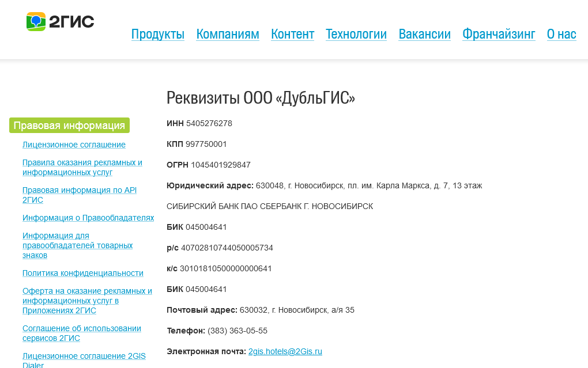588x368 pixels.
Task: Navigate to Вакансии
Action: 424,34
